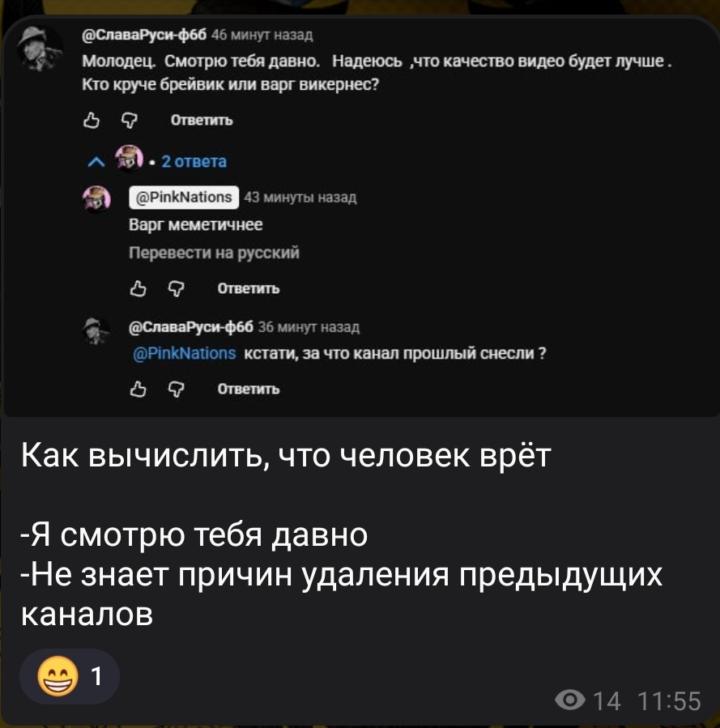Click 'Ответить' under the PinkNations reply

249,288
